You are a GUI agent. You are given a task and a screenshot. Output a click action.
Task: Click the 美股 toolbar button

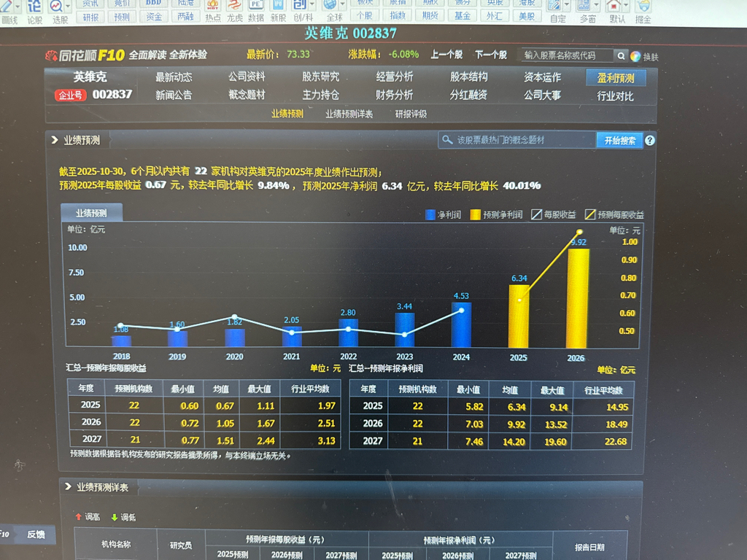pyautogui.click(x=527, y=16)
